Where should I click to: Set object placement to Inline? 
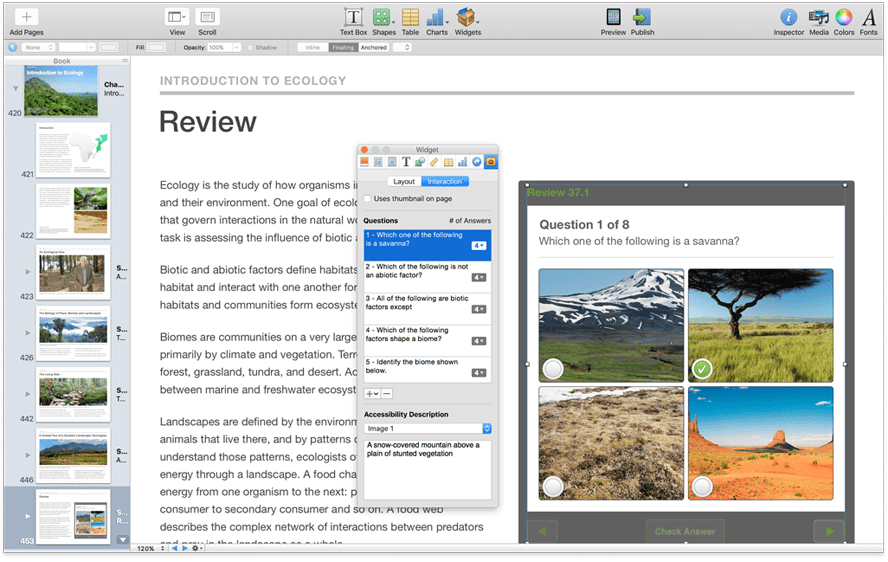pyautogui.click(x=313, y=48)
